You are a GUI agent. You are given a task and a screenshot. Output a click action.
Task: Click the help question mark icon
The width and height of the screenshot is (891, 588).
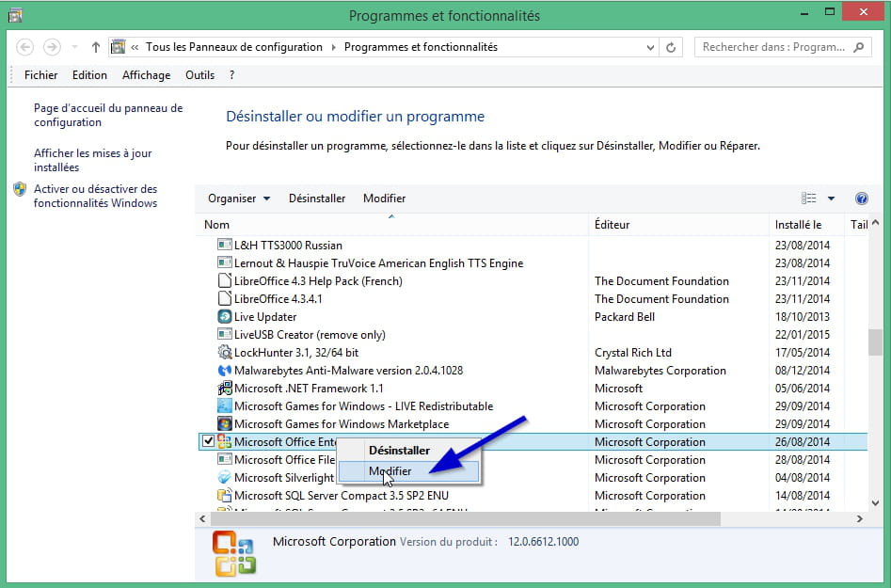(x=861, y=199)
